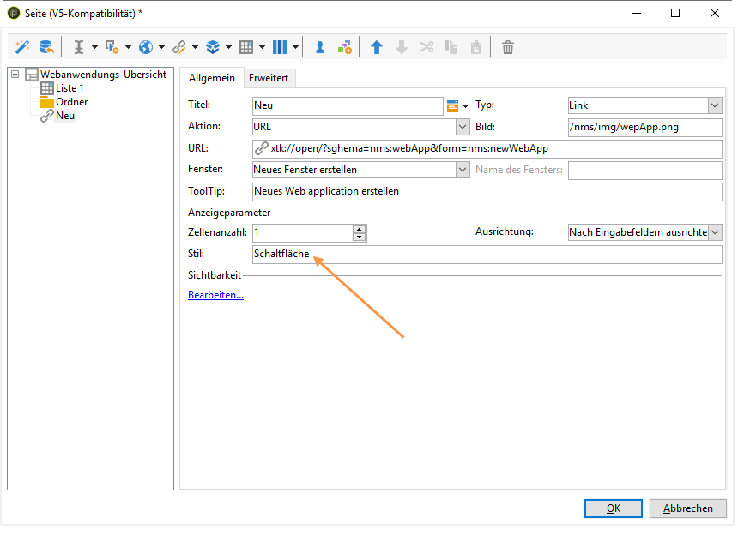Click into the ToolTip input field
Image resolution: width=756 pixels, height=547 pixels.
487,192
